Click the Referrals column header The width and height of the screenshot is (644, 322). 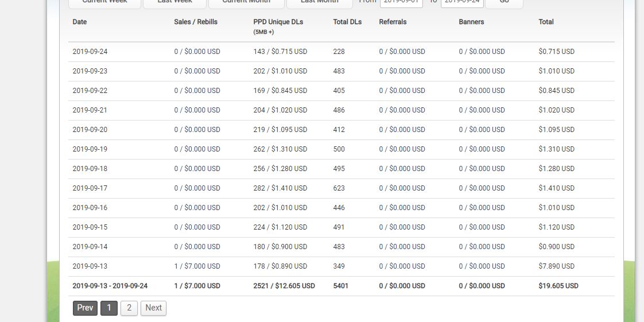click(x=393, y=22)
